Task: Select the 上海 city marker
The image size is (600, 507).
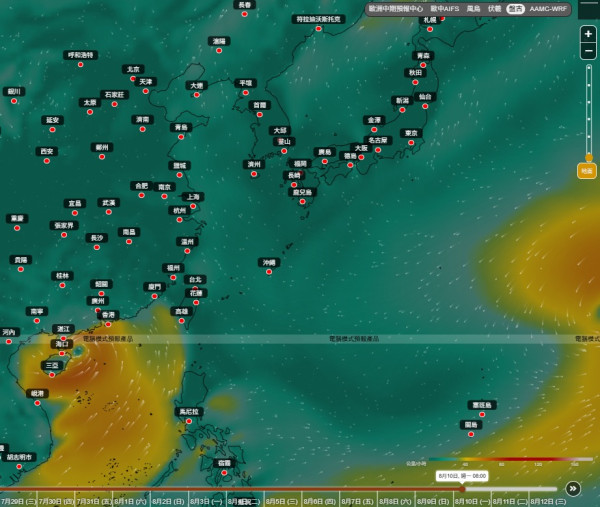Action: click(x=193, y=206)
